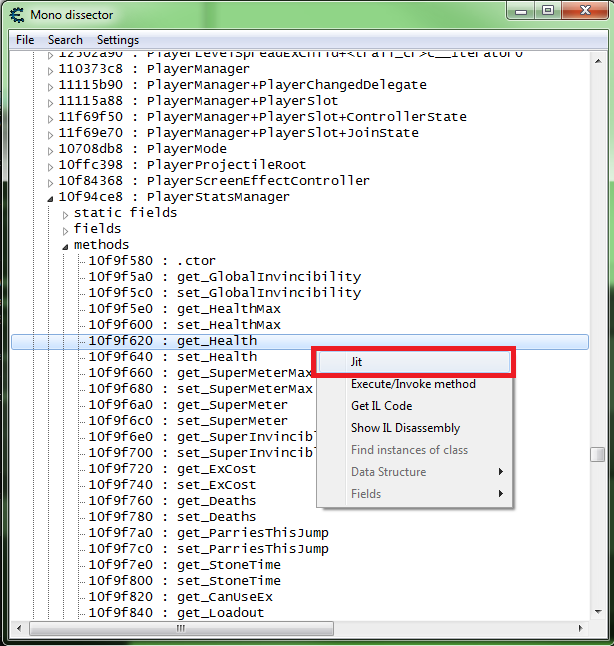The height and width of the screenshot is (646, 614).
Task: Click horizontal scrollbar right arrow
Action: coord(580,628)
